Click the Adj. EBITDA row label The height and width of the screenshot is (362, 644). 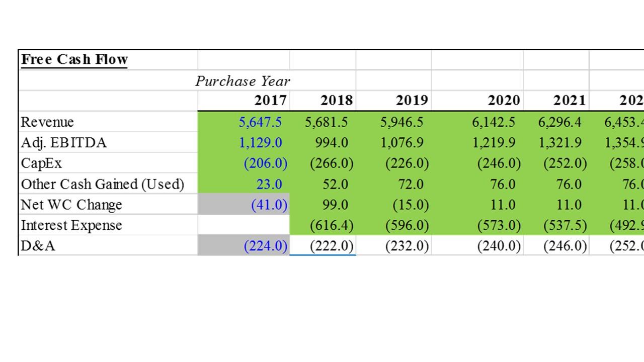[108, 142]
